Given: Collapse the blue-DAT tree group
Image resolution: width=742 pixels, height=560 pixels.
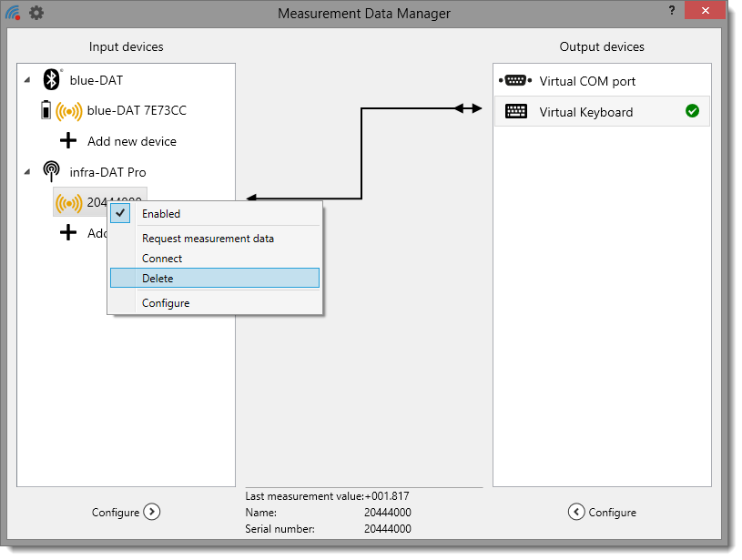Looking at the screenshot, I should 27,81.
